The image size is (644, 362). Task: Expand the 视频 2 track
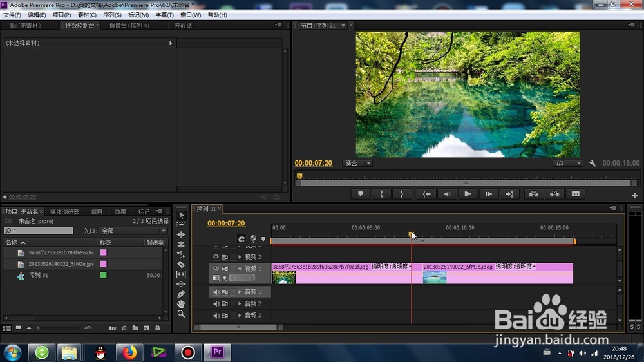pos(240,257)
